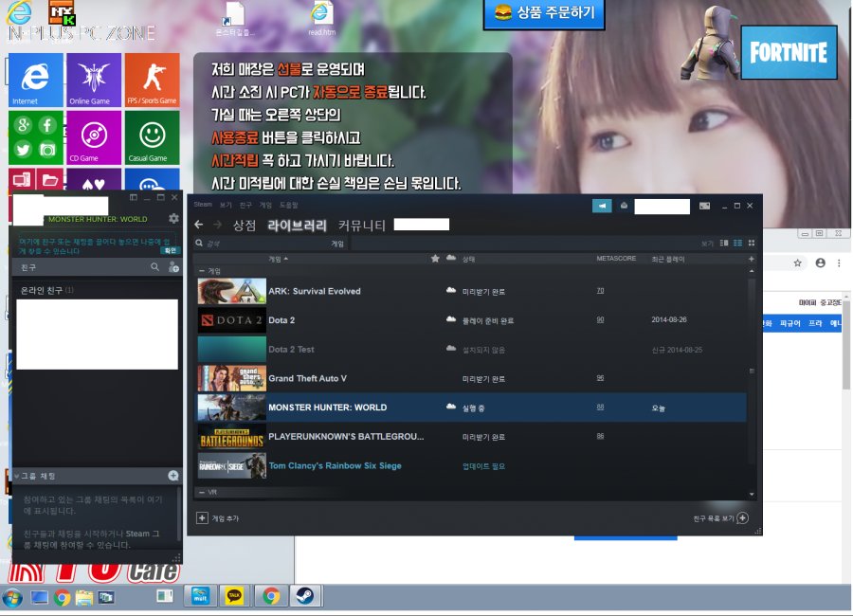This screenshot has width=853, height=616.
Task: Toggle favorites star column header
Action: [435, 259]
